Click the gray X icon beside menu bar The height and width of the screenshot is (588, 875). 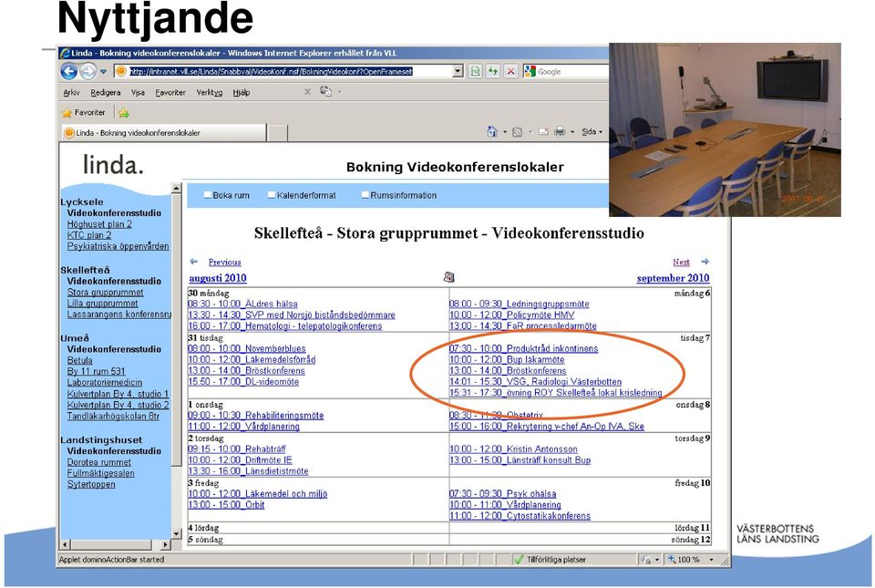click(x=307, y=91)
